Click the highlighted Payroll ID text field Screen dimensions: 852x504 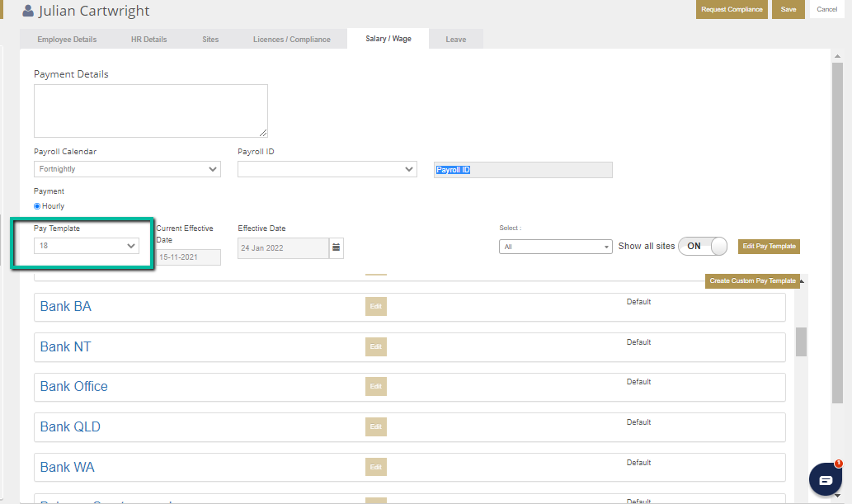tap(523, 170)
